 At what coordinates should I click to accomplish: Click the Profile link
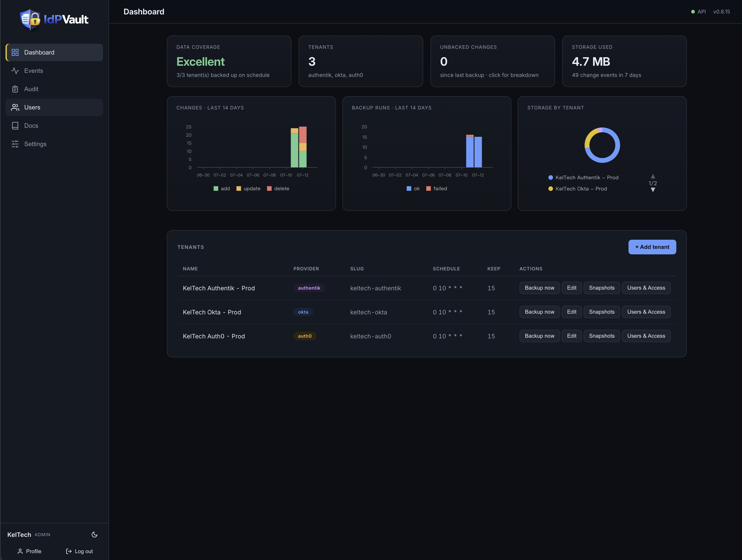click(29, 551)
